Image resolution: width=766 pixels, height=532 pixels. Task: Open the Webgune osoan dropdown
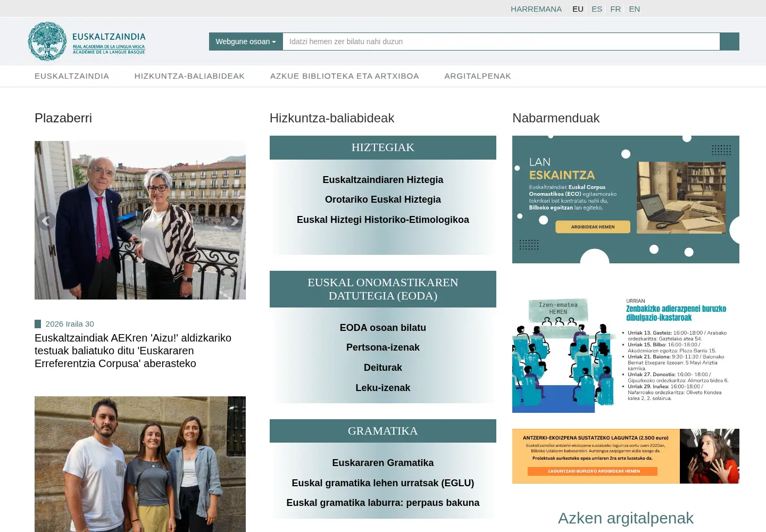pyautogui.click(x=246, y=41)
